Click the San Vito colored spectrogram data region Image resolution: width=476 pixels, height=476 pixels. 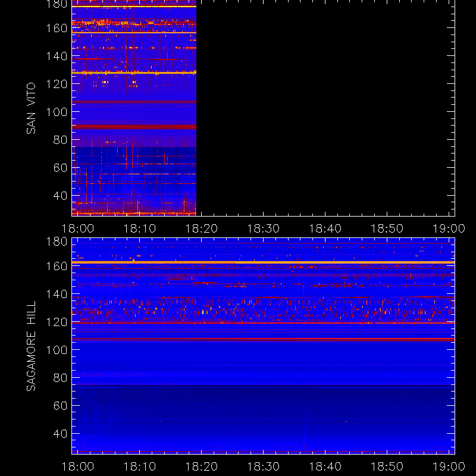click(134, 108)
